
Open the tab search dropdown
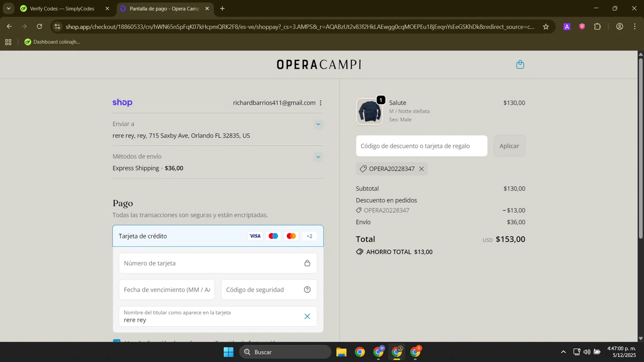tap(9, 9)
